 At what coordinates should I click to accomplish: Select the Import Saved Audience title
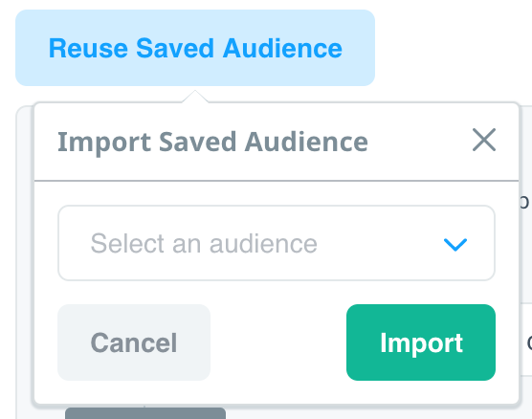coord(212,143)
